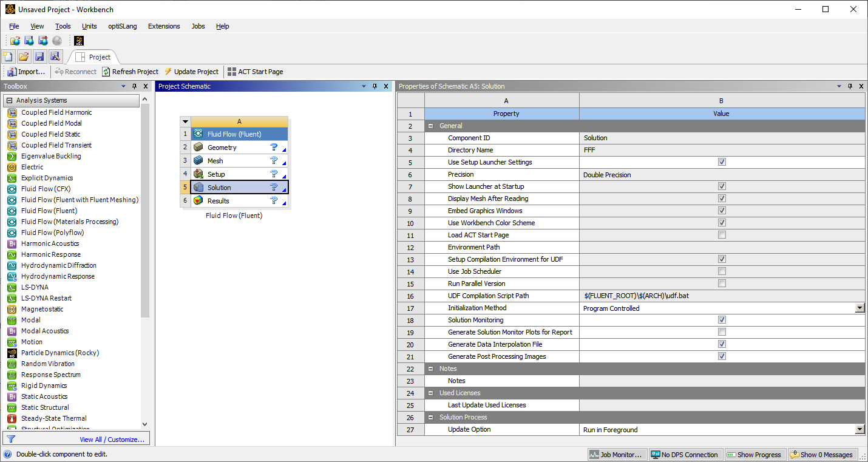
Task: Collapse the Used Licenses section
Action: pos(430,393)
